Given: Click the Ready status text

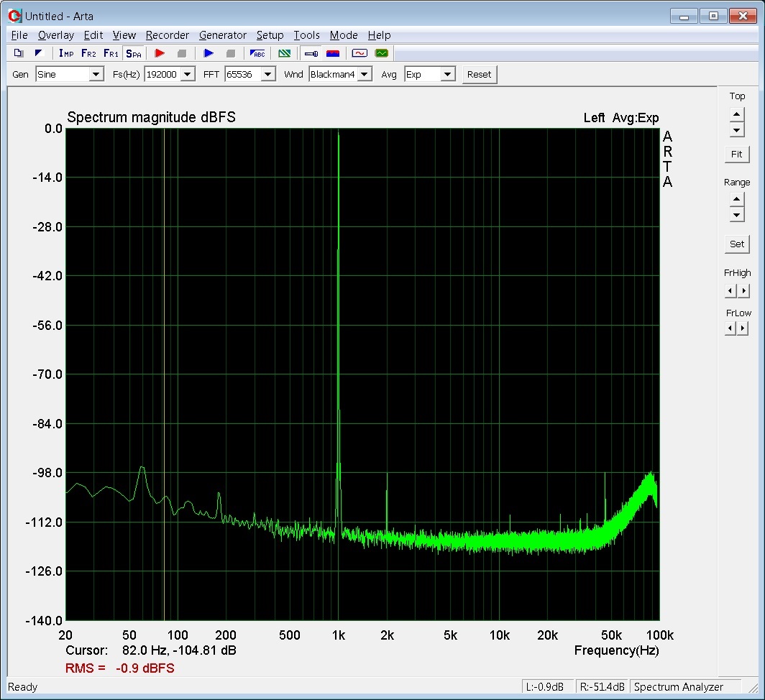Looking at the screenshot, I should 22,687.
